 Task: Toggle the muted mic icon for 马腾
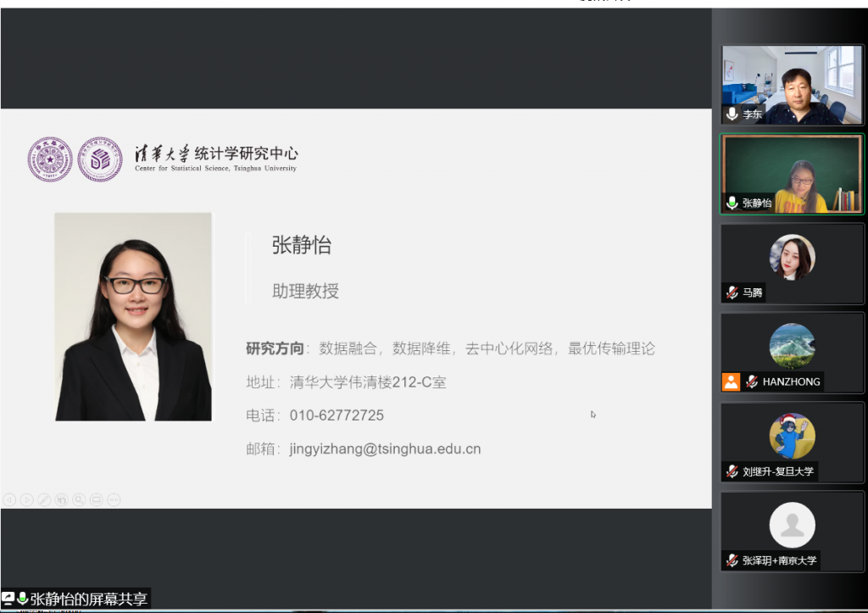[732, 293]
